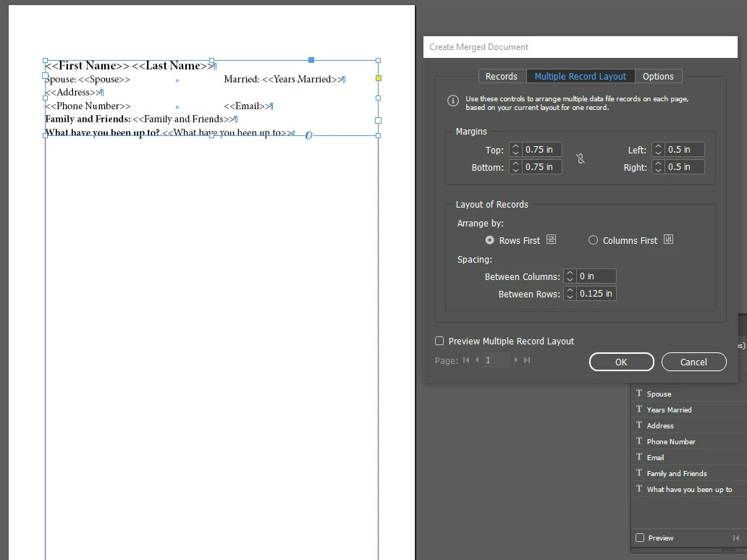Click the first record icon in Data Merge panel
The height and width of the screenshot is (560, 747).
coord(736,538)
